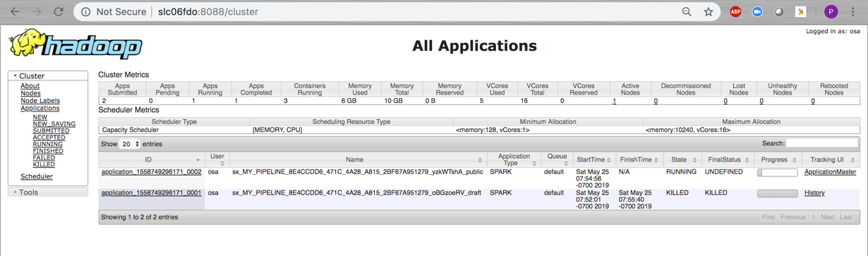Screen dimensions: 868x256
Task: Click 'Showing 1 to 2 of 2 entries' text
Action: [x=140, y=217]
